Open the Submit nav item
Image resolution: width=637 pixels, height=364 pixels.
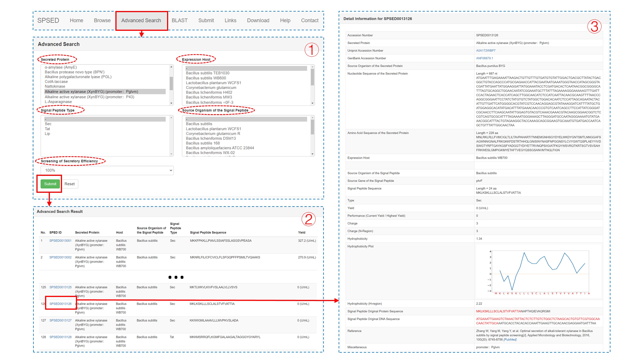[x=206, y=20]
